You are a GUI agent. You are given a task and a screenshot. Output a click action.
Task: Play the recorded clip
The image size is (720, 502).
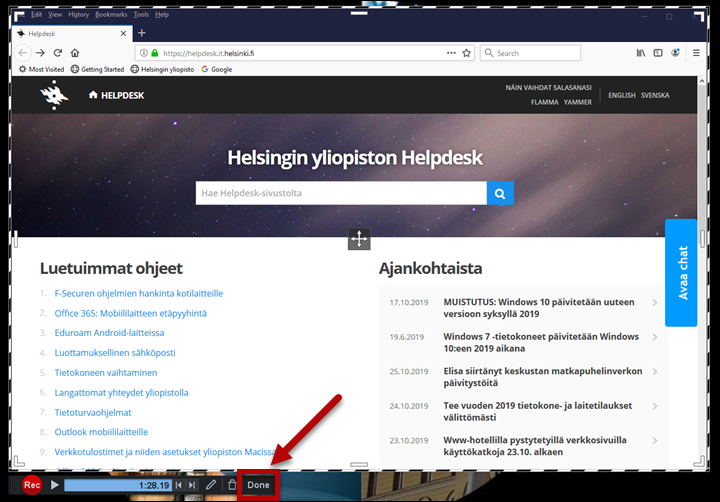(54, 485)
